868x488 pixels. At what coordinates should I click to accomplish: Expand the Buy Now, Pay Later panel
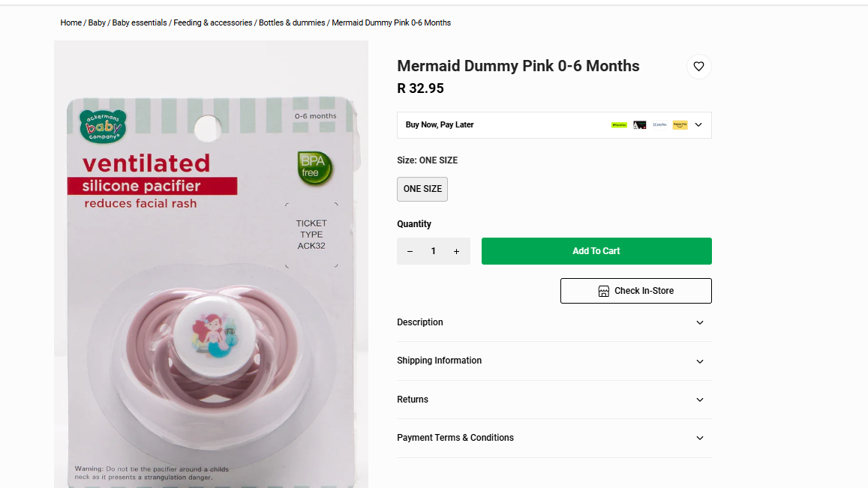tap(698, 125)
